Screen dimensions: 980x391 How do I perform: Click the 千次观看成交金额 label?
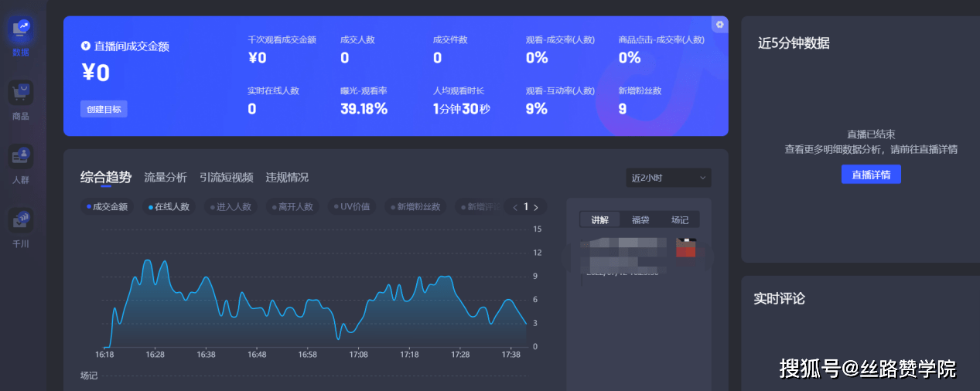(282, 39)
